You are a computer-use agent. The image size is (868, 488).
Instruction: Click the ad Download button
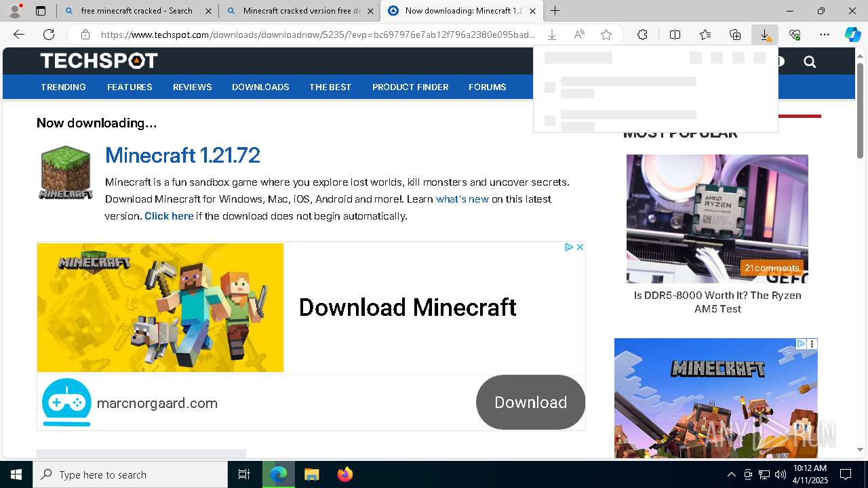530,403
